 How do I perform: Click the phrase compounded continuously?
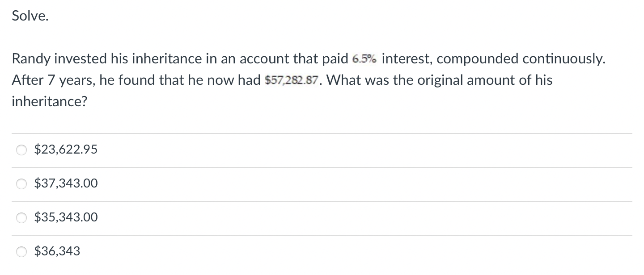(524, 58)
